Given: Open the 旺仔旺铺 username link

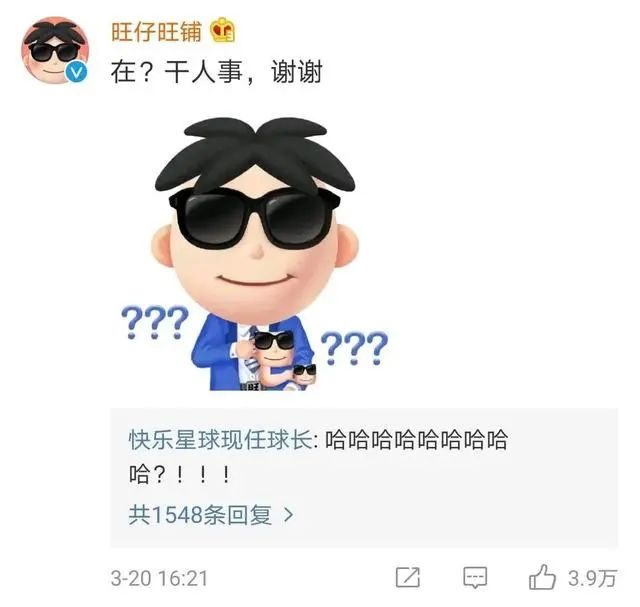Looking at the screenshot, I should [x=157, y=31].
